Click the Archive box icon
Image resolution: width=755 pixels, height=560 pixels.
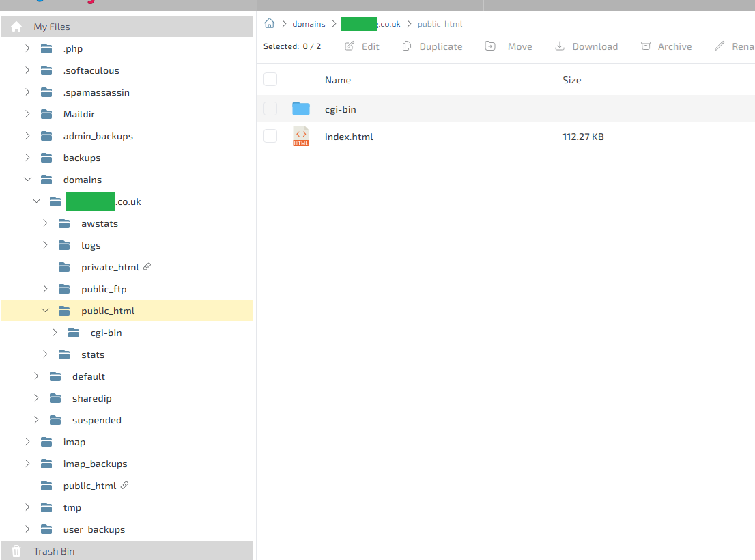pyautogui.click(x=646, y=46)
